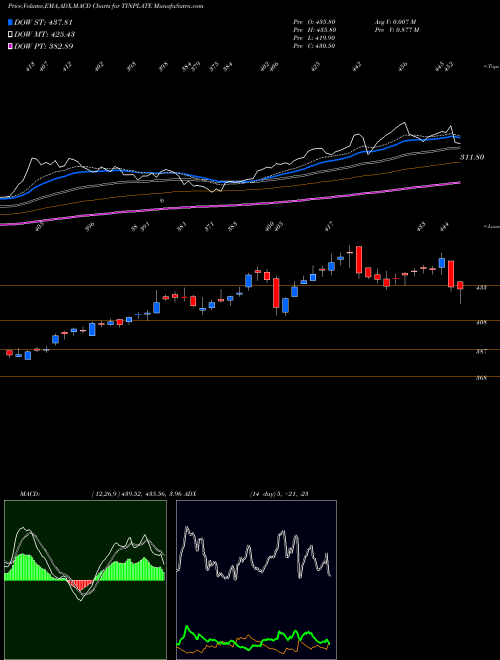Click the last red candlestick near 433
Image resolution: width=500 pixels, height=660 pixels.
click(x=460, y=285)
